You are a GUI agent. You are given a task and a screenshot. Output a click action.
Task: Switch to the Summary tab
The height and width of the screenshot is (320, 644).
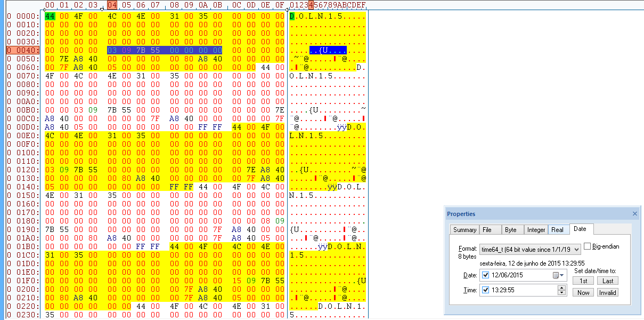pos(464,230)
